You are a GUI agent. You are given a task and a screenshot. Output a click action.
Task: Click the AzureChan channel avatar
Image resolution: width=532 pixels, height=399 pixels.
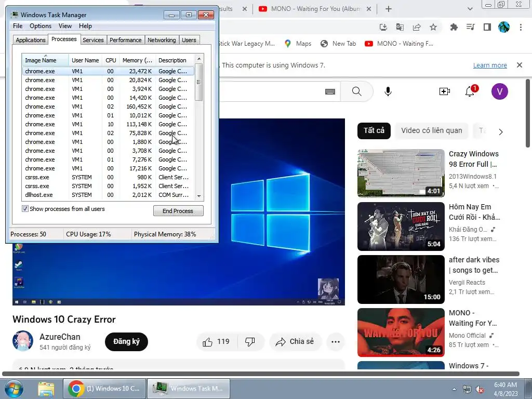tap(23, 341)
